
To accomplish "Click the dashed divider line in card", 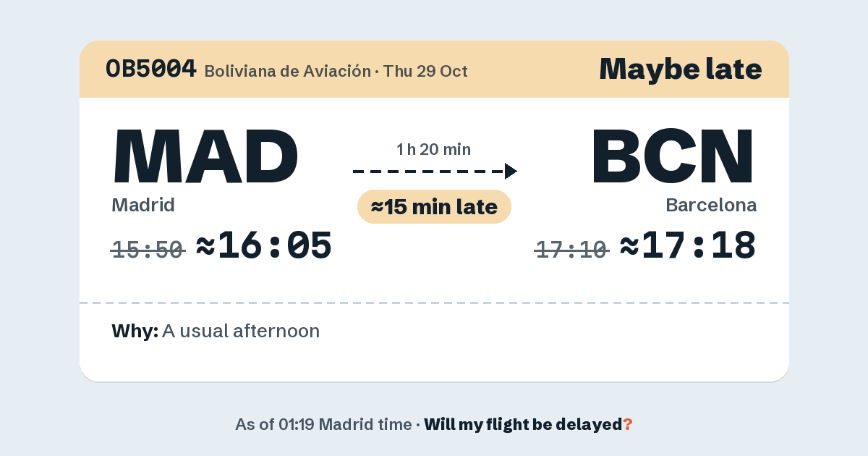I will click(x=434, y=303).
